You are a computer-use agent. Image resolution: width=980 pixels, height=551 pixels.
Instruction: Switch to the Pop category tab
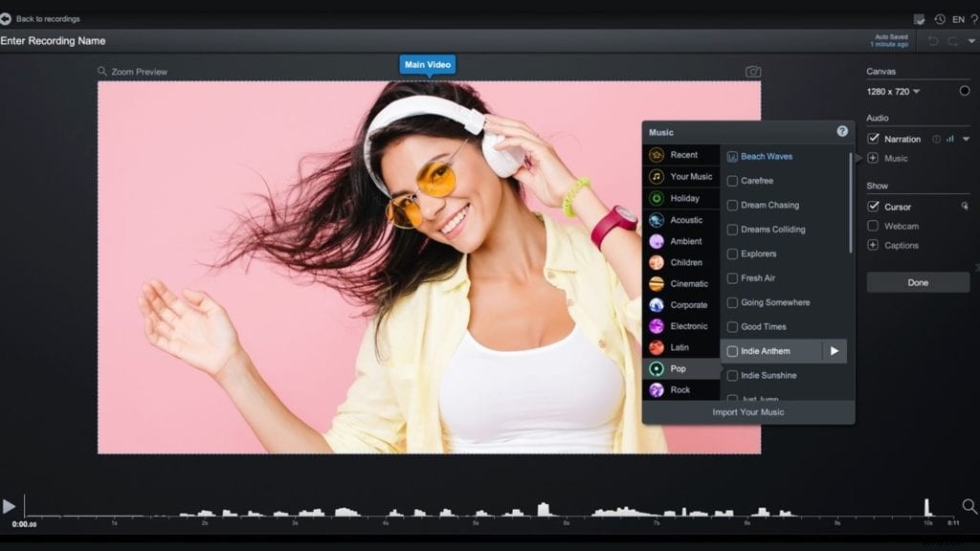click(680, 367)
